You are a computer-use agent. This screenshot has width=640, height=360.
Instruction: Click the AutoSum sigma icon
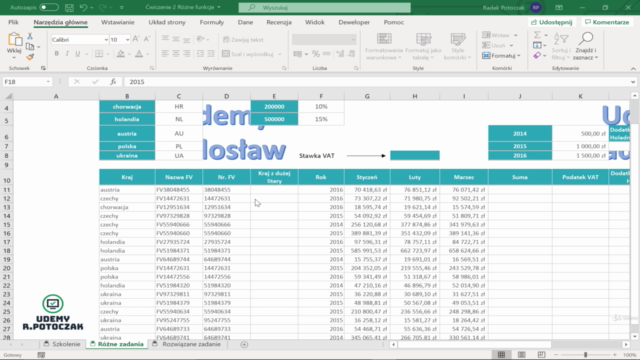(x=538, y=35)
